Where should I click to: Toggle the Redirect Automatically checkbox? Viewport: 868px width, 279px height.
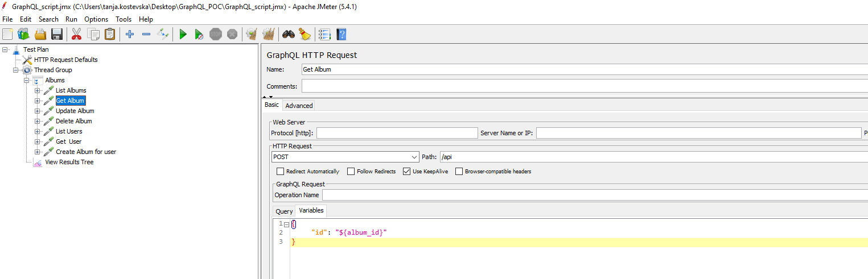(x=280, y=171)
